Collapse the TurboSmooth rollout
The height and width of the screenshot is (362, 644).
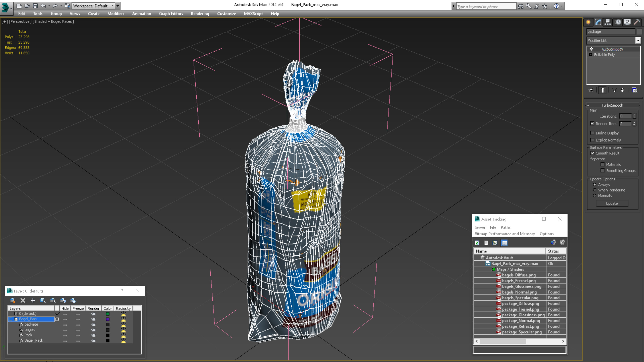coord(588,105)
